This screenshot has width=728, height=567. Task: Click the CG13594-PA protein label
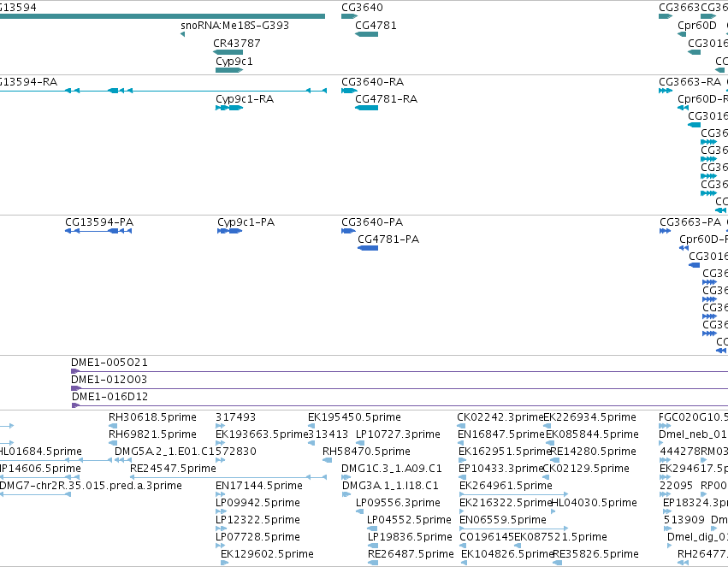point(99,222)
